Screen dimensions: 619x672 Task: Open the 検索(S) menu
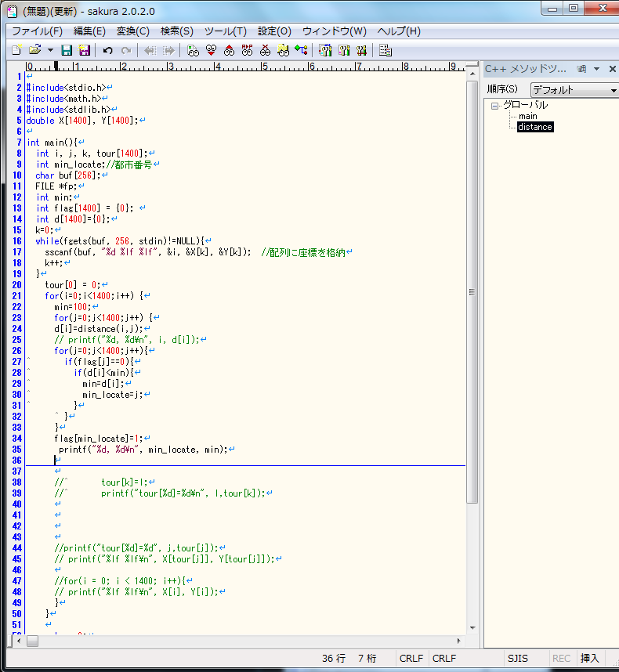click(x=176, y=31)
